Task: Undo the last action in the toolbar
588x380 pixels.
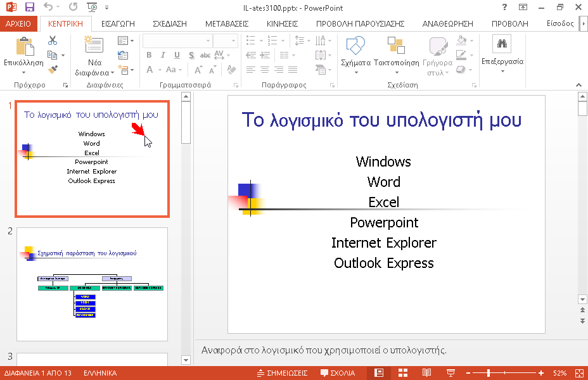Action: (48, 7)
